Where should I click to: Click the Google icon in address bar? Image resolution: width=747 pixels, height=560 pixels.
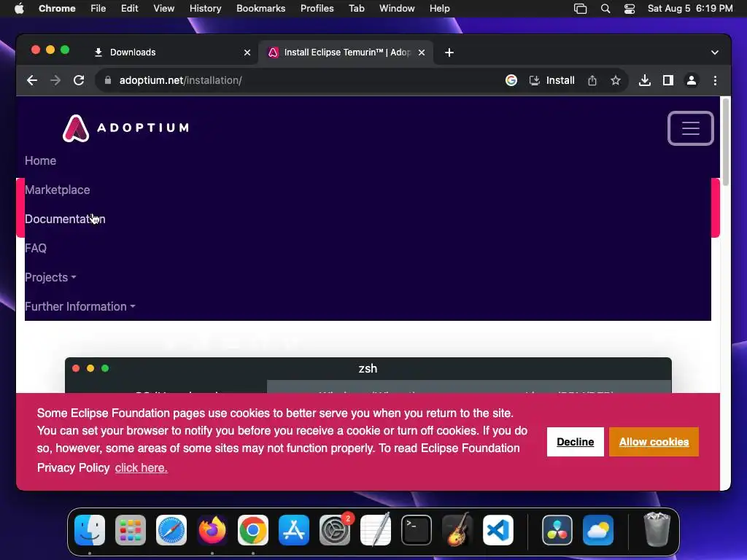(x=511, y=80)
